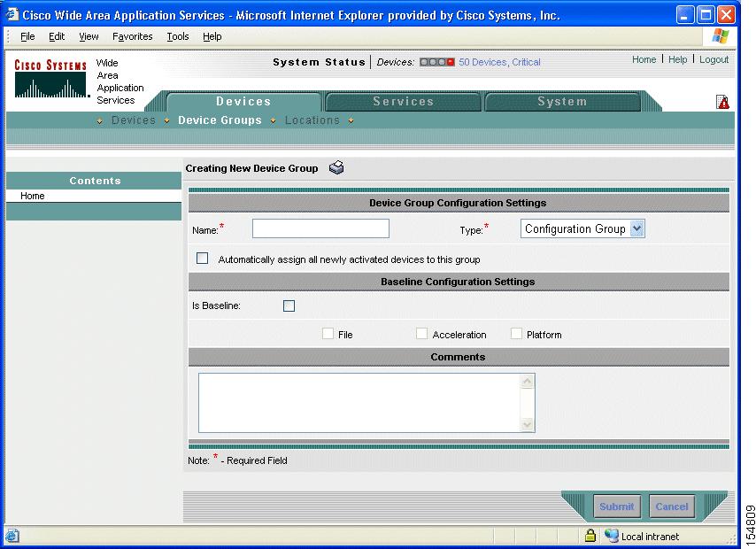The height and width of the screenshot is (549, 756).
Task: Open the Tools menu
Action: pyautogui.click(x=177, y=36)
